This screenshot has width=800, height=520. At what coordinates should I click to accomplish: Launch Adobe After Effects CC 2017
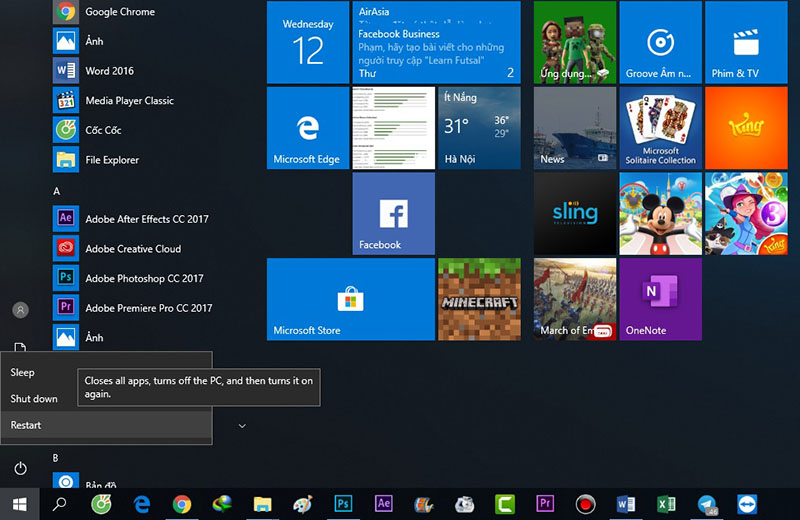point(130,219)
